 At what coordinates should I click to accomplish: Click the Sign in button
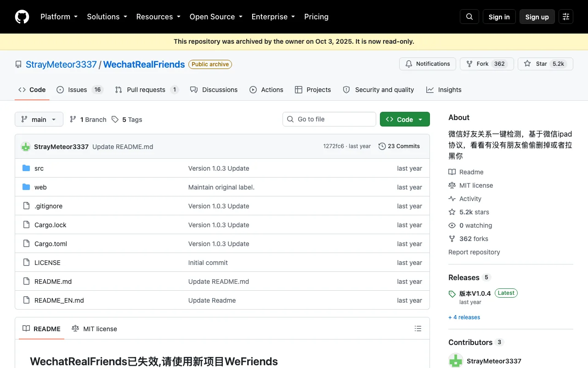click(x=499, y=17)
